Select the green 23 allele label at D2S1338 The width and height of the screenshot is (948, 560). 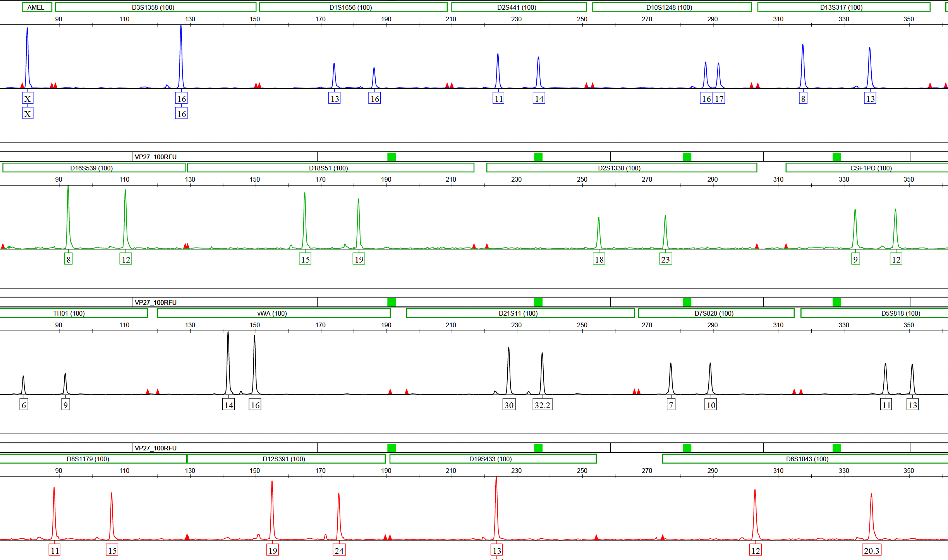click(x=665, y=259)
